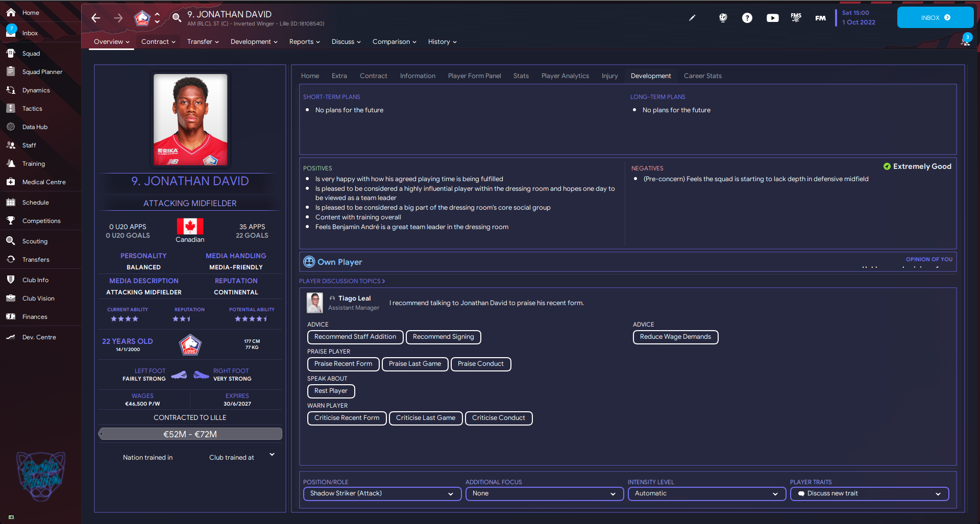The image size is (980, 524).
Task: Click Reduce Wage Demands button
Action: (x=675, y=337)
